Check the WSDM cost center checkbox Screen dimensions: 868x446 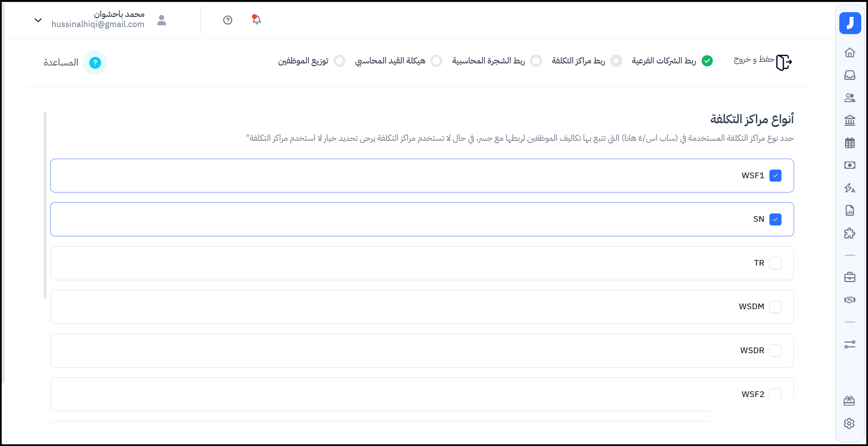point(775,307)
